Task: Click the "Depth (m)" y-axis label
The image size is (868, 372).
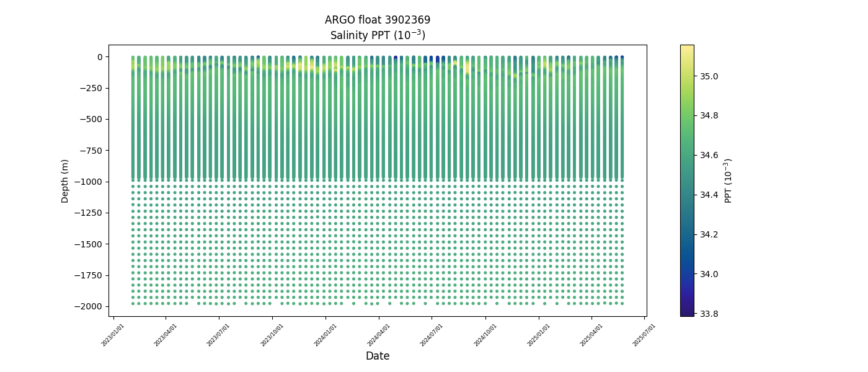Action: 65,180
